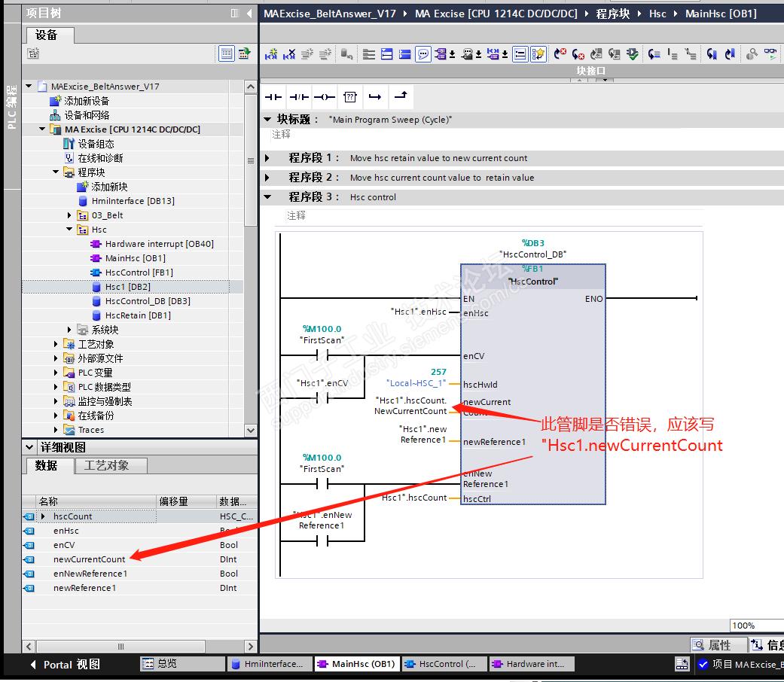Expand the Traces folder
Image resolution: width=784 pixels, height=682 pixels.
tap(56, 430)
